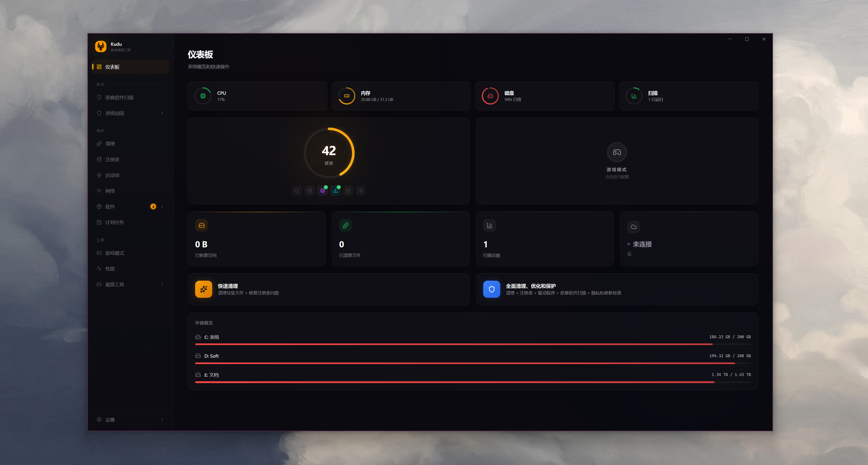Expand the 设置 chevron in the sidebar
This screenshot has height=465, width=868.
(162, 419)
